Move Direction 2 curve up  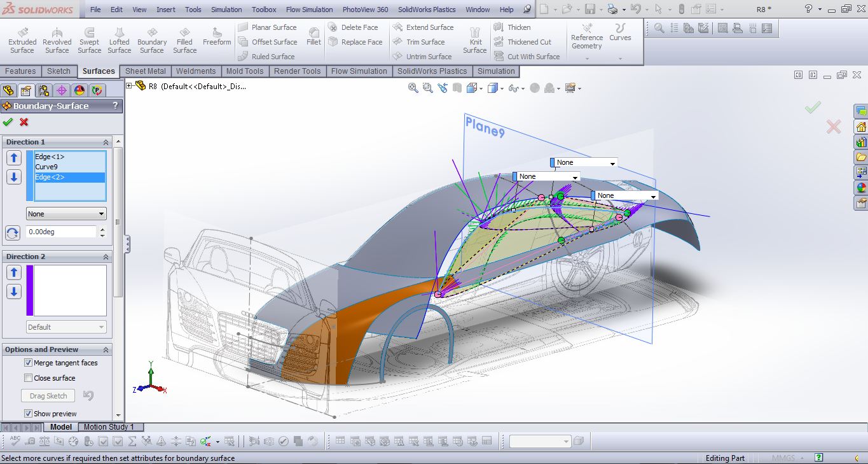14,272
